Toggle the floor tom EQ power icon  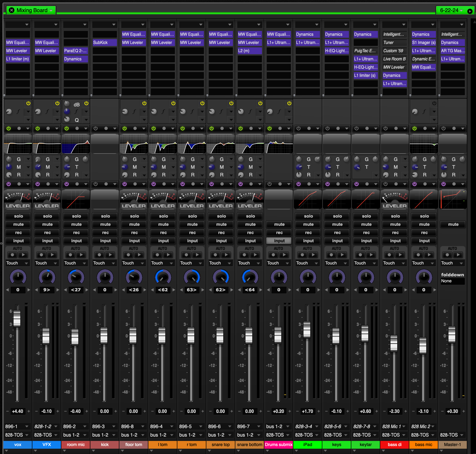(x=125, y=128)
